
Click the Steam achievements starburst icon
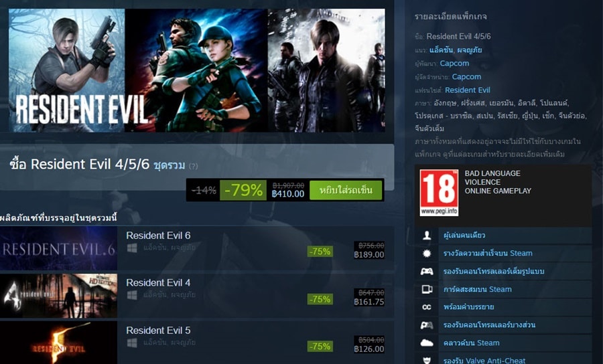427,254
